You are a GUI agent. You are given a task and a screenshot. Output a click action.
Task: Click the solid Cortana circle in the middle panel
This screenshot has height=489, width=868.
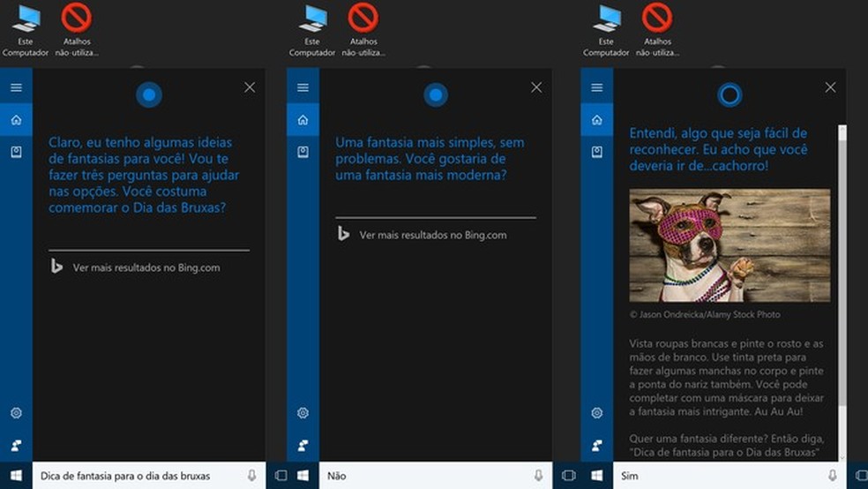tap(436, 94)
